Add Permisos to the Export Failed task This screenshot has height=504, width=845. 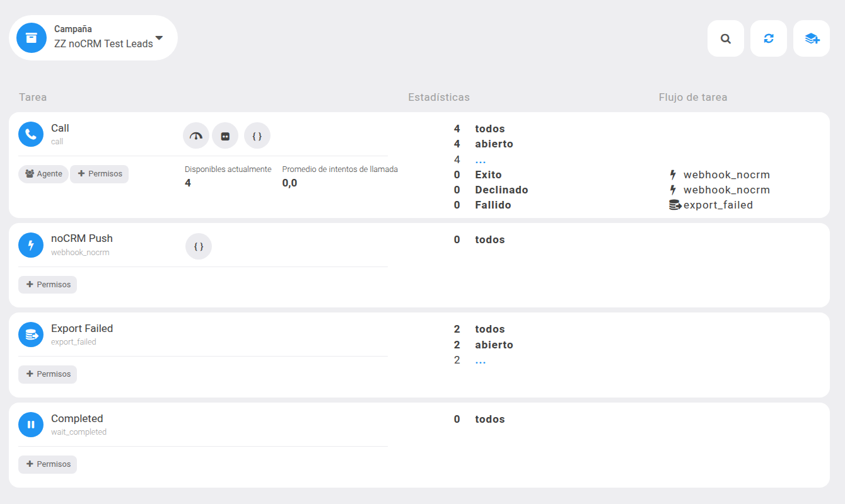point(47,374)
